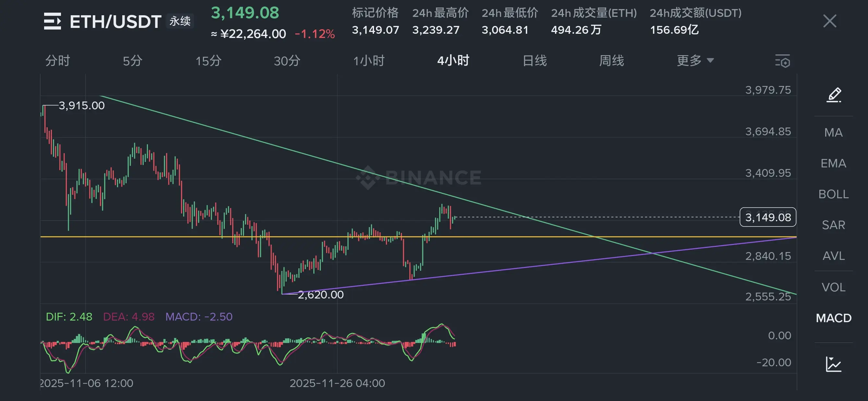Enable the AVL indicator
The height and width of the screenshot is (401, 868).
tap(833, 256)
